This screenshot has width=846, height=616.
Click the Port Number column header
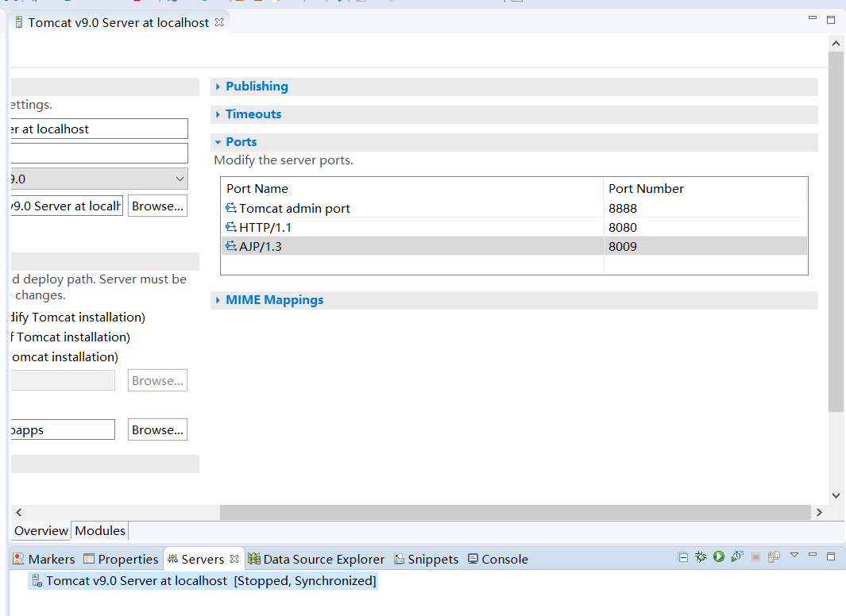tap(705, 189)
